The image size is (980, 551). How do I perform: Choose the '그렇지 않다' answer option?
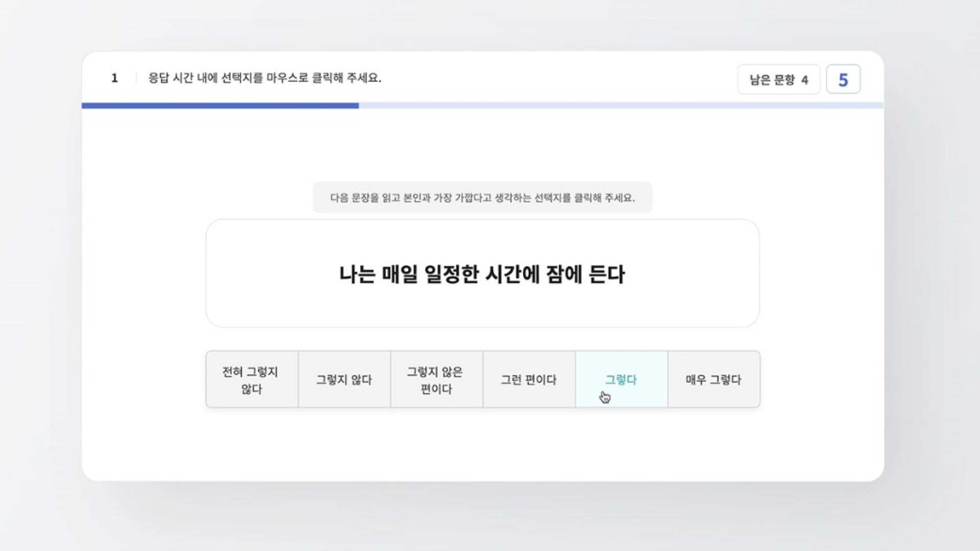344,380
